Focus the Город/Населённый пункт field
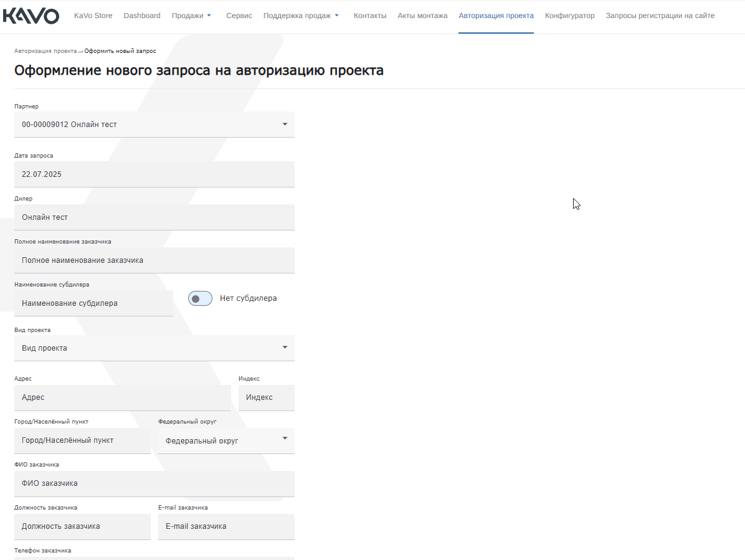This screenshot has width=745, height=560. [x=82, y=441]
